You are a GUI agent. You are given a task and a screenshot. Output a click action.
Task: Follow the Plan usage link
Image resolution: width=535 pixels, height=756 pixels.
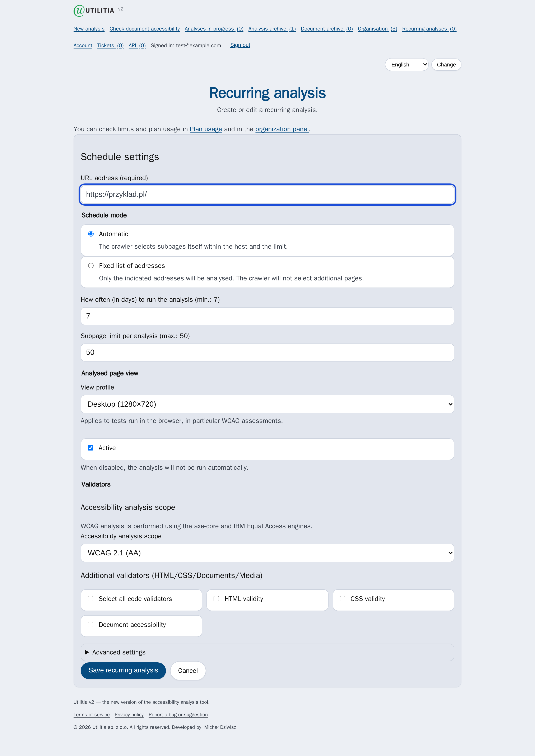[x=206, y=129]
